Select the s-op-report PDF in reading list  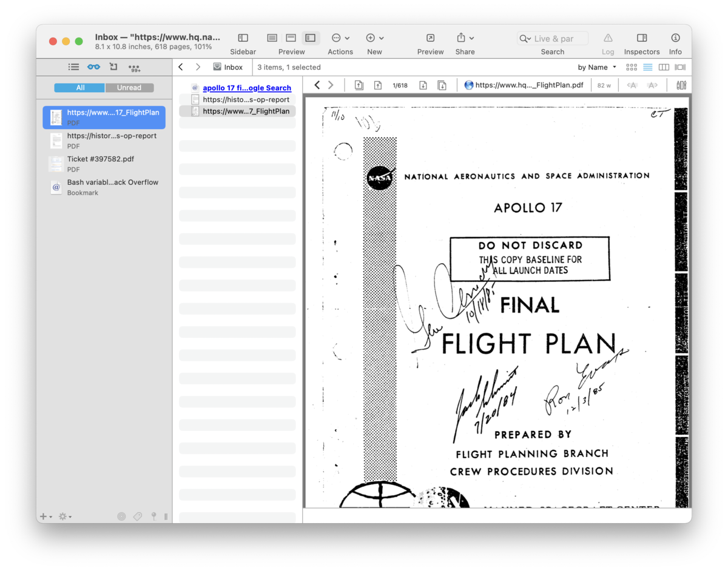click(104, 141)
